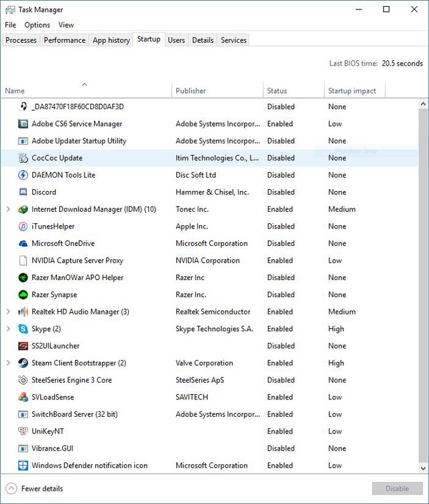Open the Options menu

(x=38, y=25)
